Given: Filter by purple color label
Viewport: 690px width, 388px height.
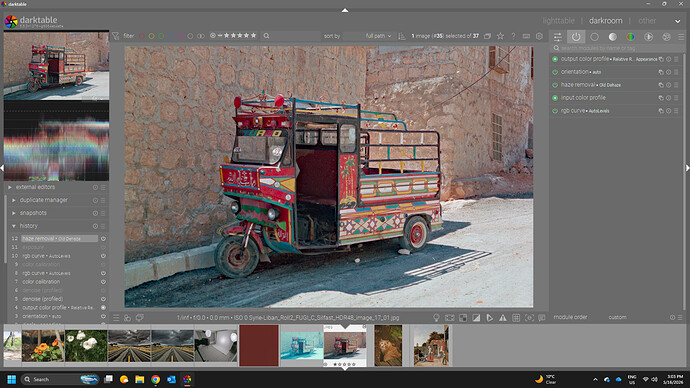Looking at the screenshot, I should pos(180,36).
